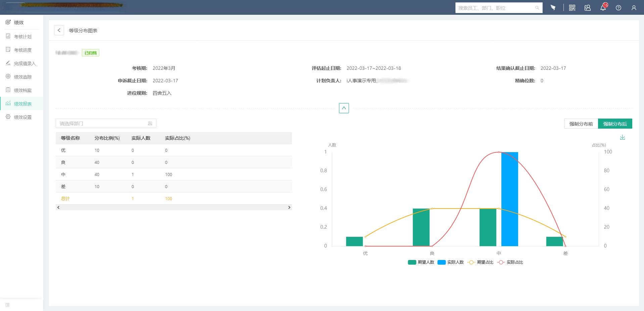Viewport: 644px width, 311px height.
Task: Select the 良 grade row
Action: [x=174, y=162]
